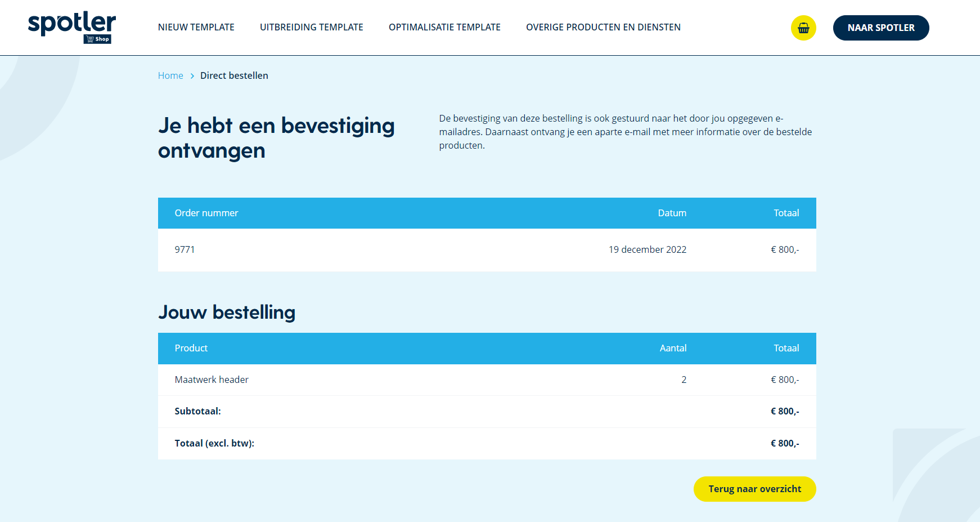The height and width of the screenshot is (522, 980).
Task: Open Overige Producten en Diensten menu
Action: pos(603,27)
